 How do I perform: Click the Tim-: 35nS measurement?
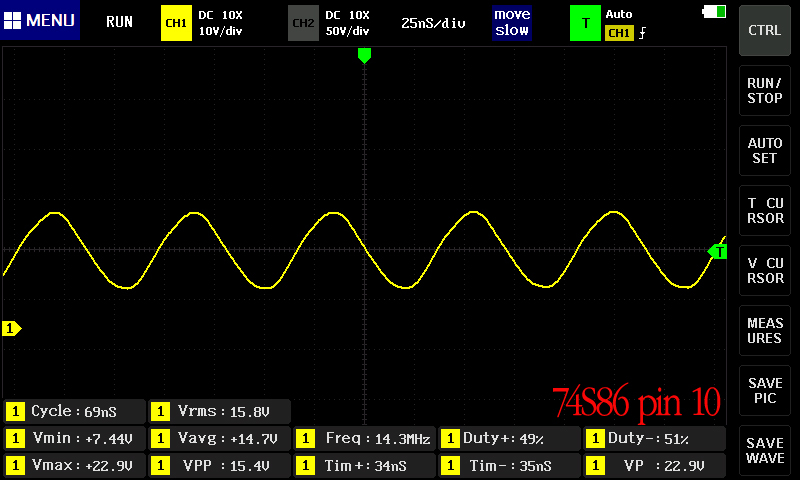point(510,465)
